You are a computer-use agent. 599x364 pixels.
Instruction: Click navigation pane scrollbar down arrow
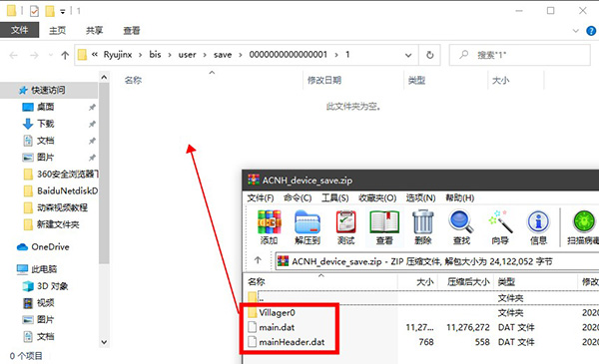104,342
